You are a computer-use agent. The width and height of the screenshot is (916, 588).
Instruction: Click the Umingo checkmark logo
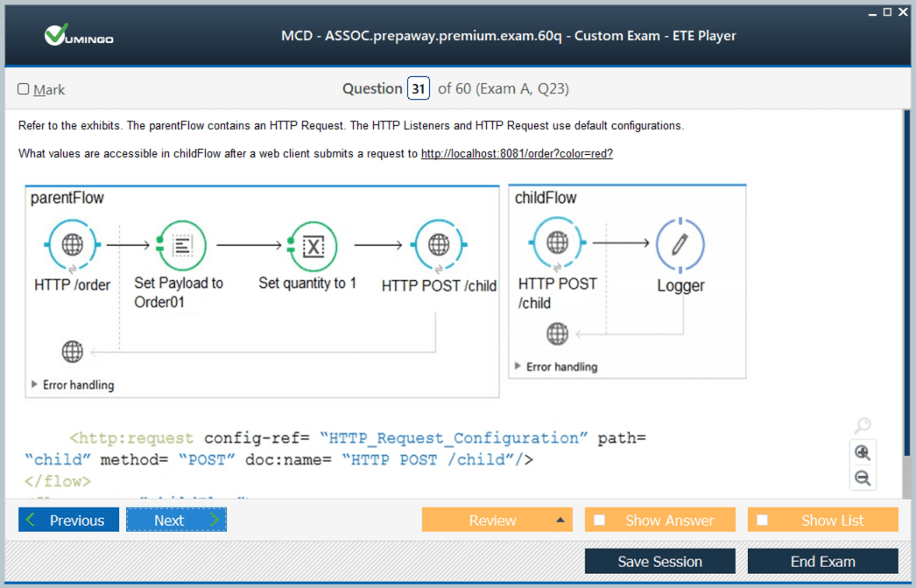(78, 36)
